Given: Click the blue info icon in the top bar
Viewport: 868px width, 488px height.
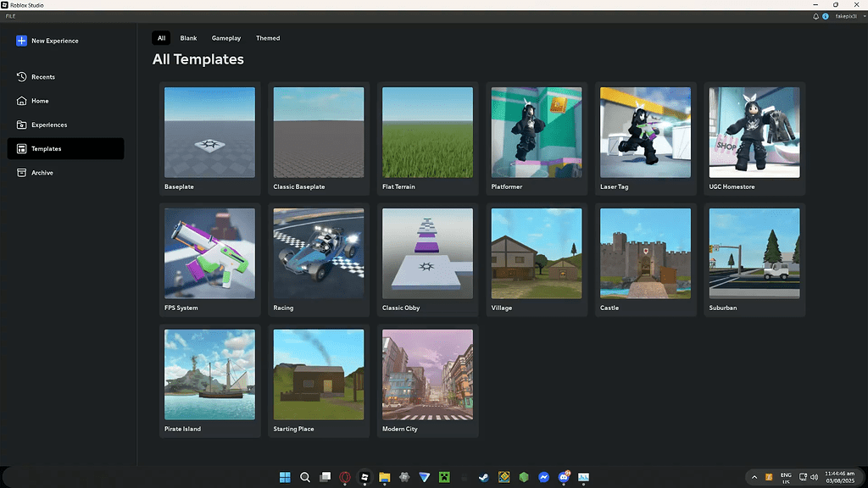Looking at the screenshot, I should coord(826,17).
